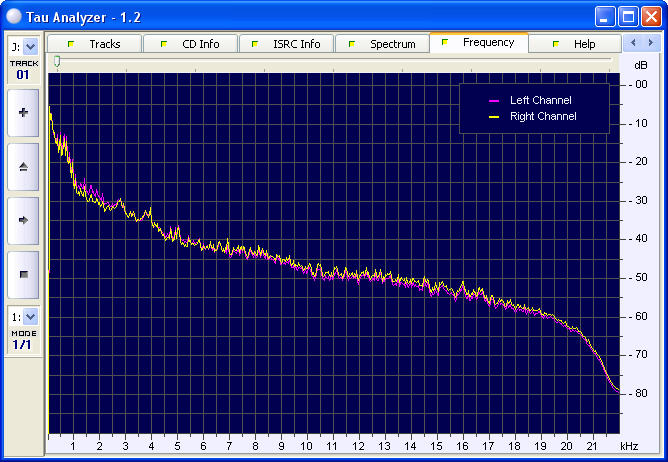Click the 10 kHz axis label

click(x=306, y=446)
